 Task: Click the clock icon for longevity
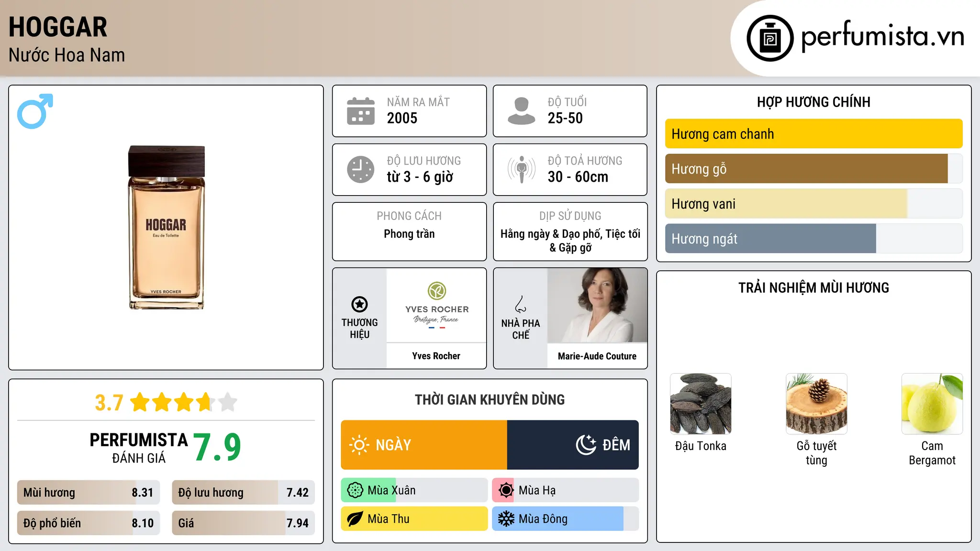pyautogui.click(x=361, y=169)
